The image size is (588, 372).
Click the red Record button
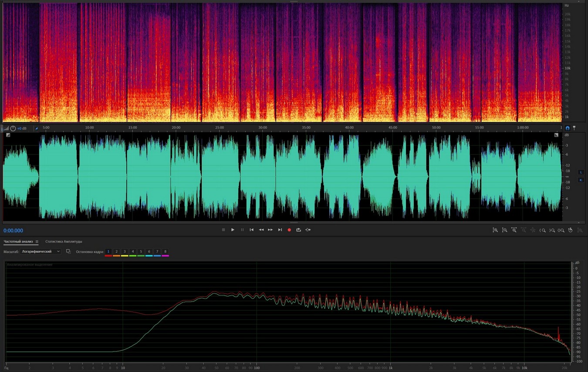coord(289,230)
